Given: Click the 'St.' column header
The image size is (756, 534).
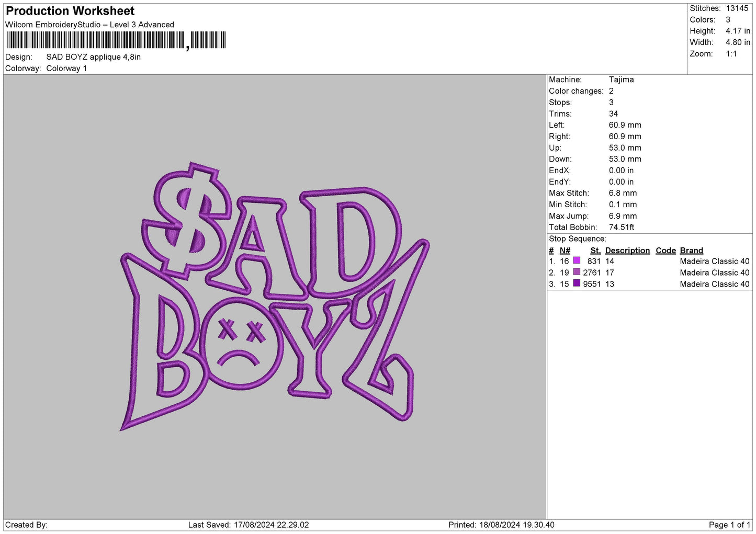Looking at the screenshot, I should (595, 251).
